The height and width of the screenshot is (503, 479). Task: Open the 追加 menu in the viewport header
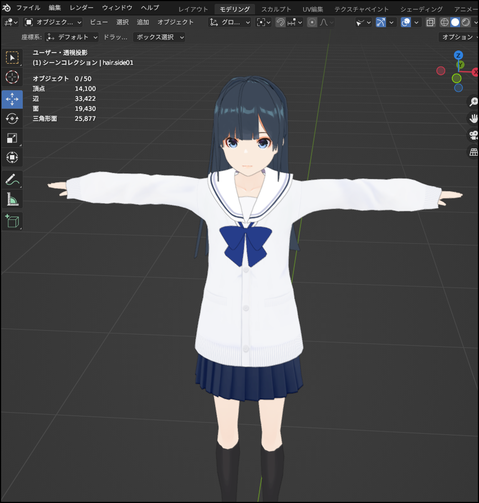(143, 22)
